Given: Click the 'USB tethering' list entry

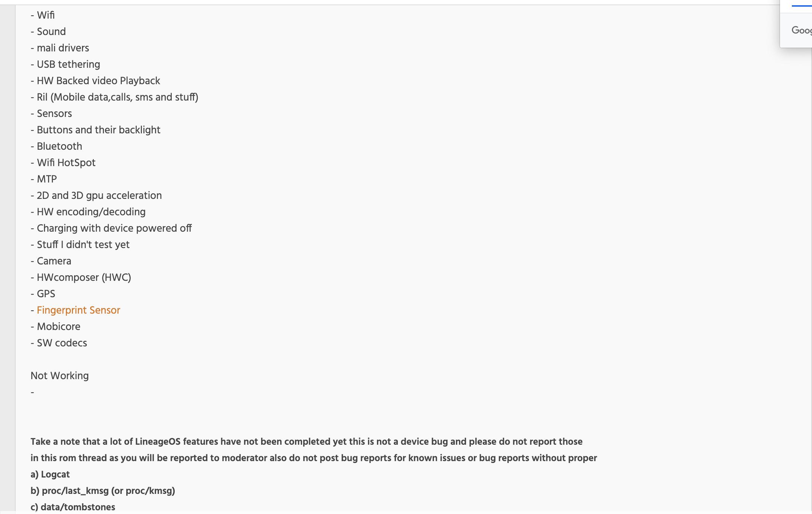Looking at the screenshot, I should click(66, 64).
